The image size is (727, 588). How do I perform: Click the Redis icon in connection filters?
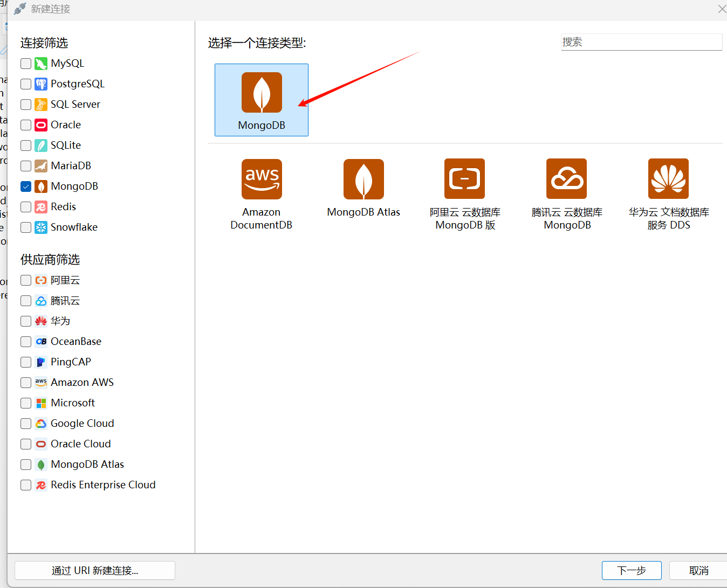(x=41, y=207)
